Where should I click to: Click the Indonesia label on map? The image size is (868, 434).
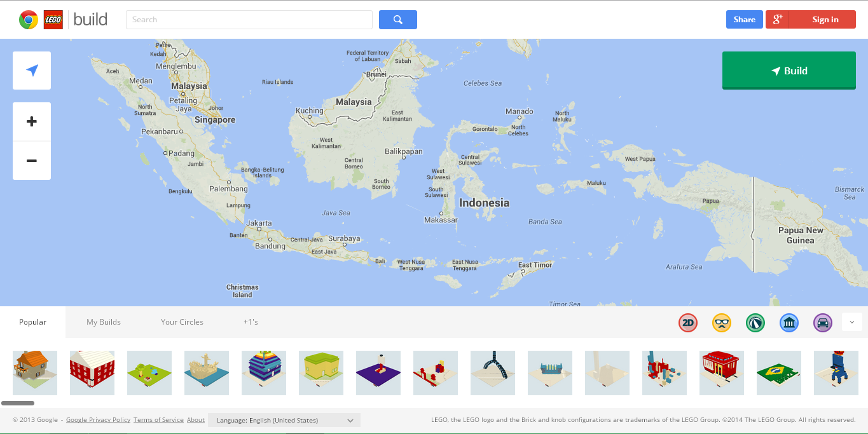(484, 203)
